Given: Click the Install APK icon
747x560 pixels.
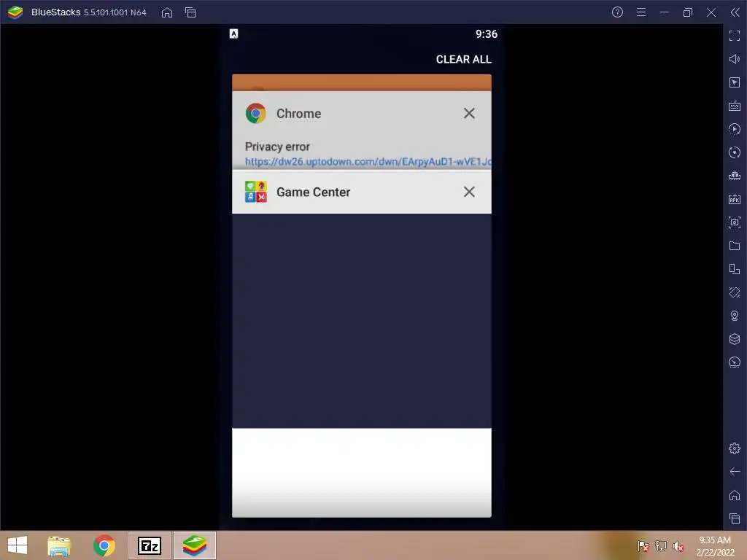Looking at the screenshot, I should pyautogui.click(x=735, y=199).
